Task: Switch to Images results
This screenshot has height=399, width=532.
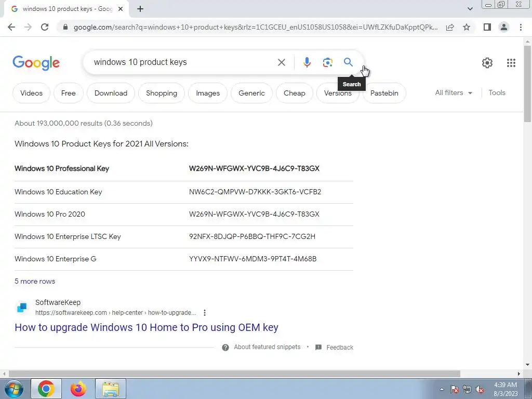Action: coord(208,93)
